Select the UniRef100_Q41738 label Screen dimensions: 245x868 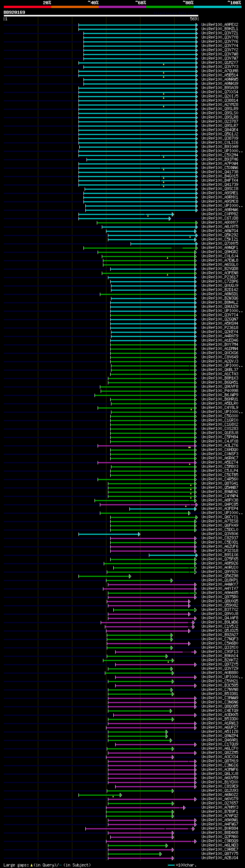pos(220,172)
